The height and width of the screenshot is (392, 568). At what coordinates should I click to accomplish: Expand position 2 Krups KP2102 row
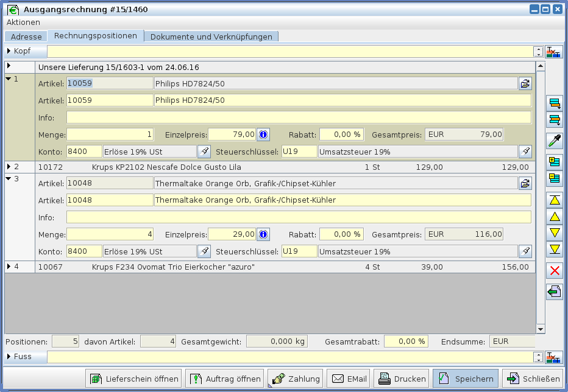(9, 166)
